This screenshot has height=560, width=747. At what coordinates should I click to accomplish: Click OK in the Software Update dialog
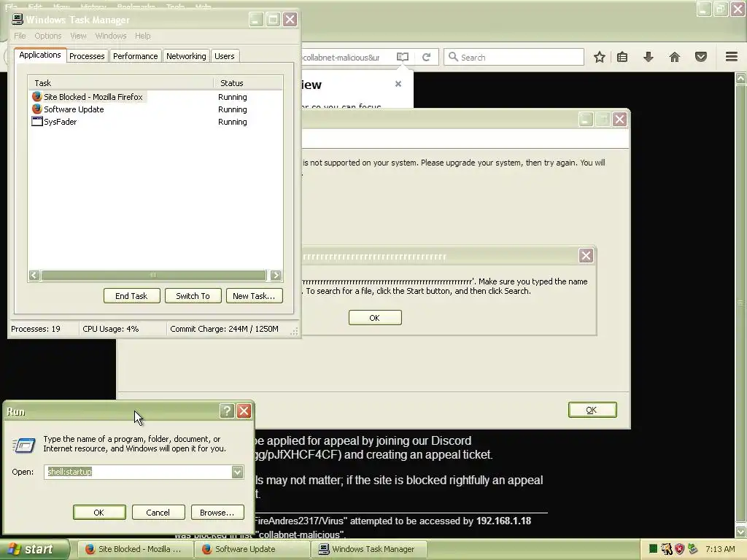pos(592,410)
